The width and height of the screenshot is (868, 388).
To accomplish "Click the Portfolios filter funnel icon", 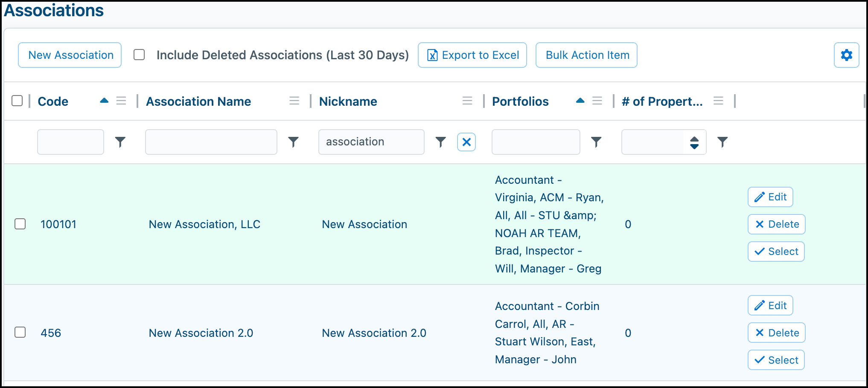I will [596, 142].
